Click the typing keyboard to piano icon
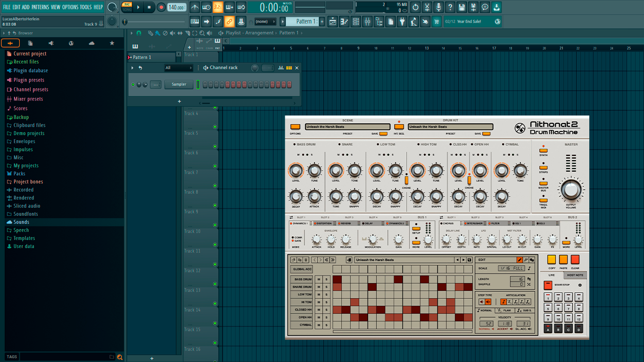The image size is (644, 362). pyautogui.click(x=195, y=21)
